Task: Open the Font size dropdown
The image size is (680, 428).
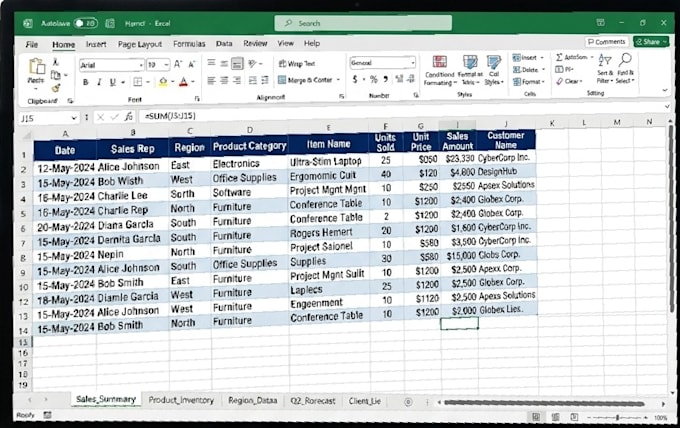Action: [x=167, y=65]
